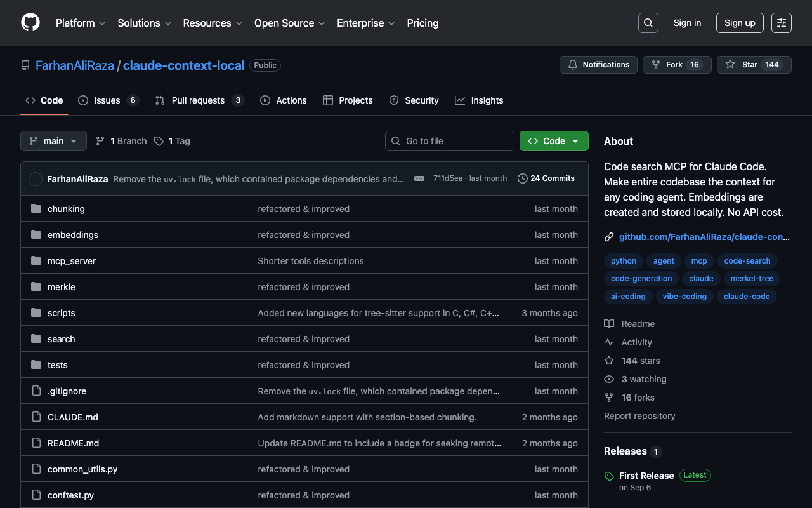Expand the commit message ellipsis icon
The image size is (812, 508).
pos(419,178)
